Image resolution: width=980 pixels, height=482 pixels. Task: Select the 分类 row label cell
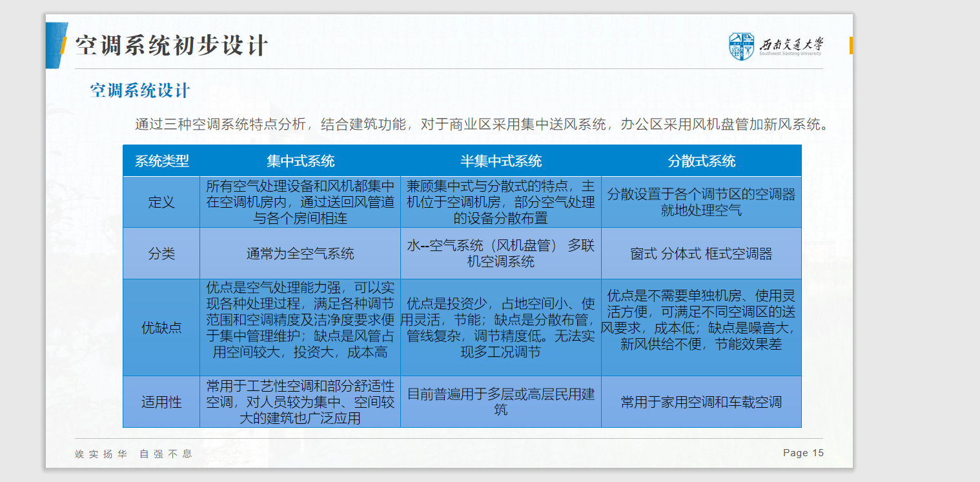click(x=161, y=254)
